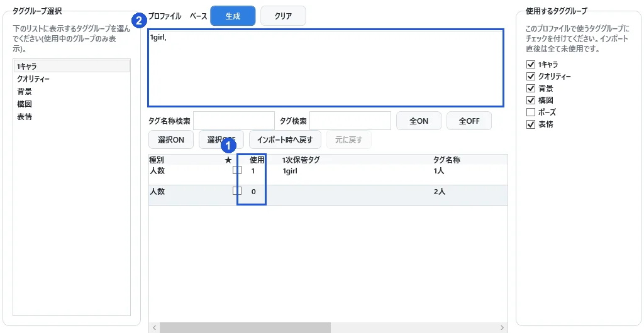The image size is (644, 333).
Task: Click the 生成 button
Action: coord(233,16)
